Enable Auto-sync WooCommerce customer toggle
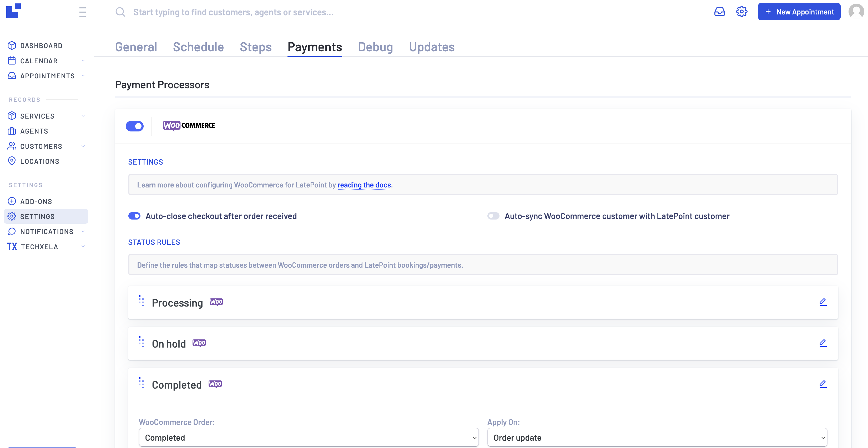The height and width of the screenshot is (448, 868). tap(493, 216)
